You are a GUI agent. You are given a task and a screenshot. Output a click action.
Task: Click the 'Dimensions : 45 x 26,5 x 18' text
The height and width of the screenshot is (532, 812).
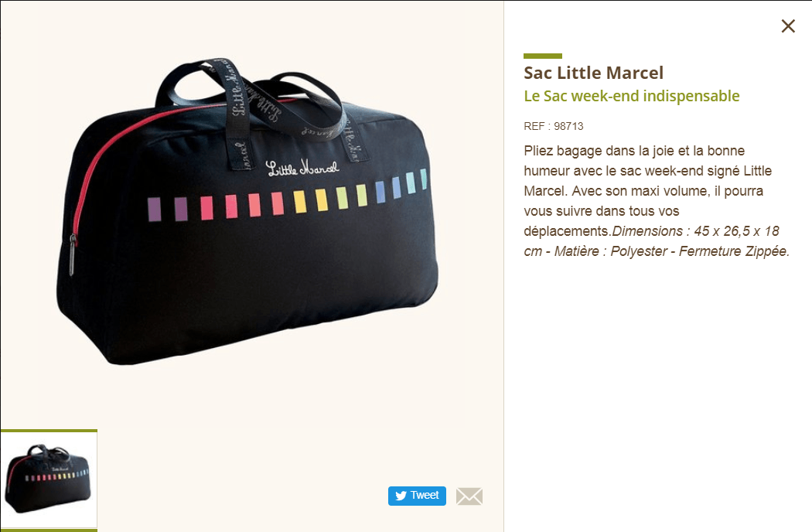[696, 231]
